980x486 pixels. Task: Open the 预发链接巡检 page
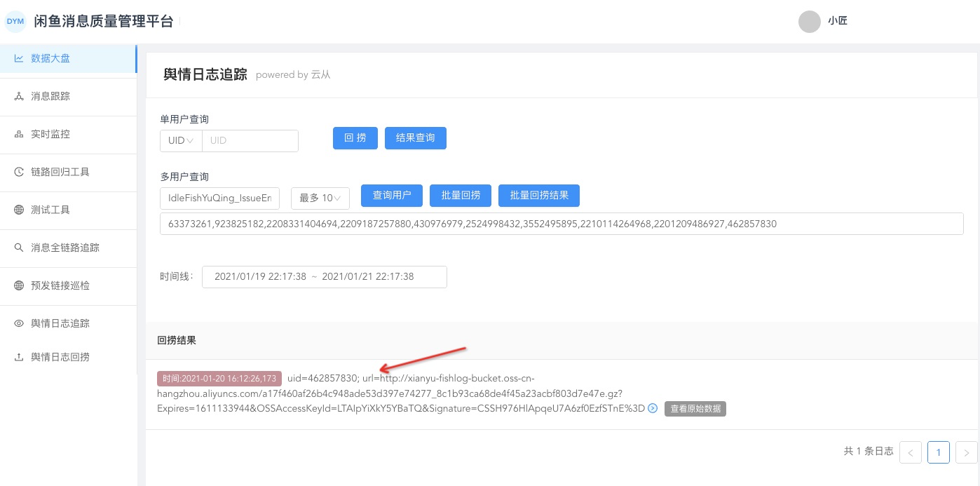[68, 285]
